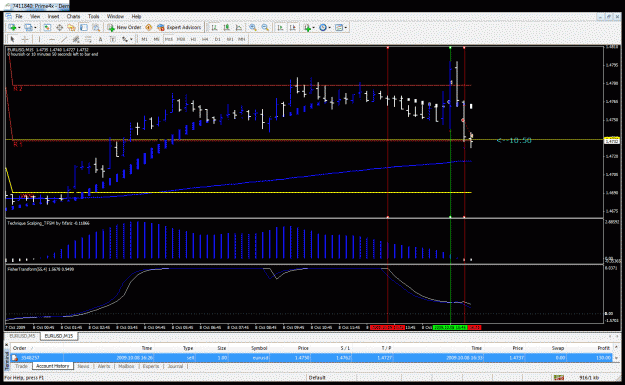Image resolution: width=625 pixels, height=385 pixels.
Task: Click the Terminal panel toolbar icon
Action: [x=84, y=27]
